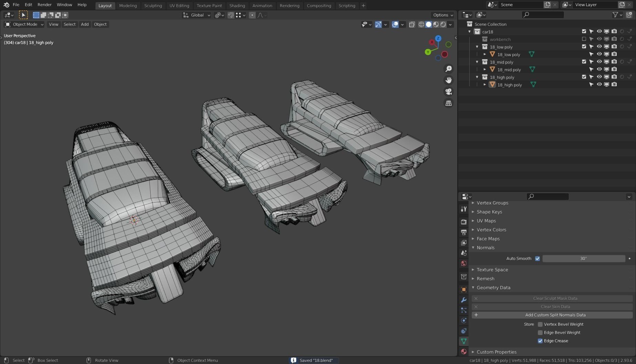
Task: Click the zoom viewport magnifier icon
Action: 449,69
